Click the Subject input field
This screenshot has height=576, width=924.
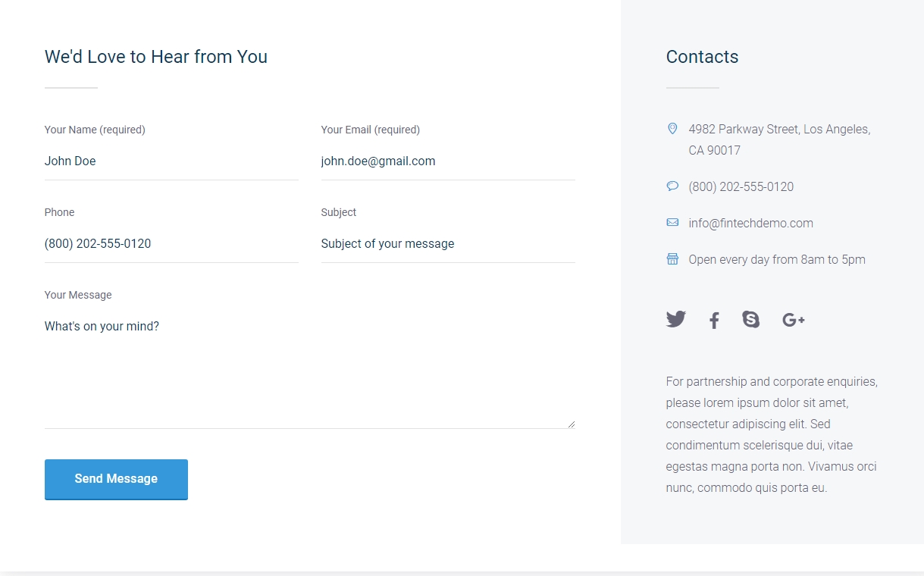click(447, 244)
